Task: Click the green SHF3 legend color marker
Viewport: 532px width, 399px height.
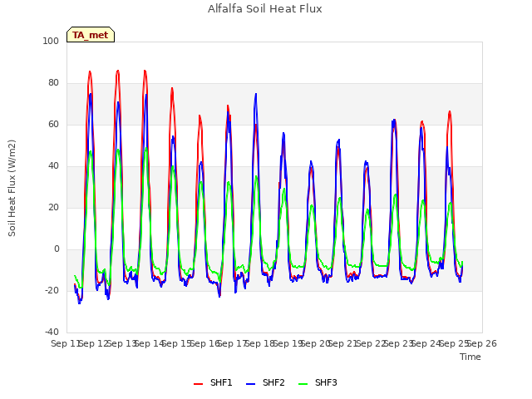Action: click(x=303, y=384)
